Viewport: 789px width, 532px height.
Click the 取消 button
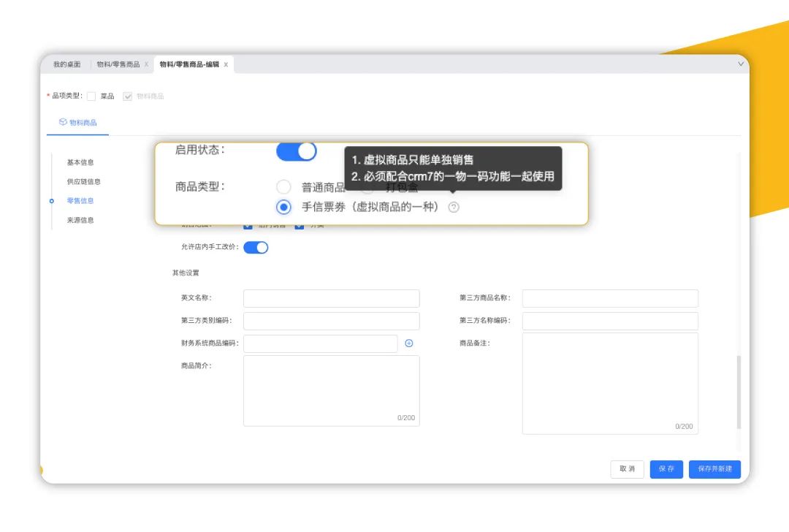coord(627,469)
